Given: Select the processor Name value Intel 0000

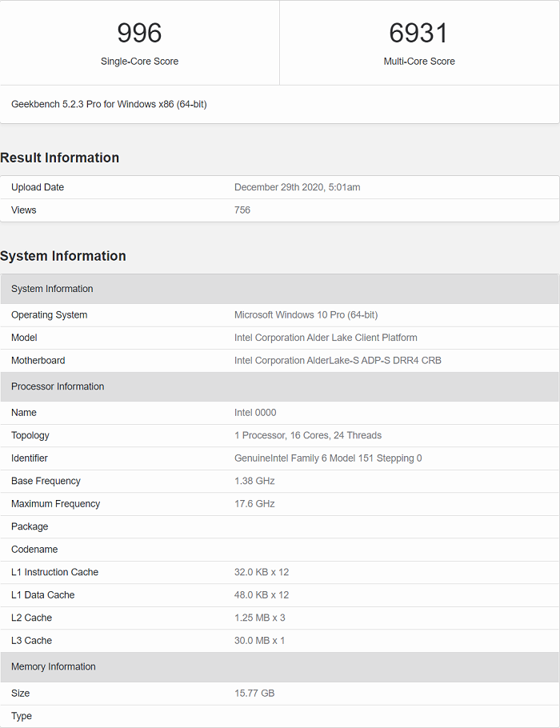Looking at the screenshot, I should pos(255,413).
